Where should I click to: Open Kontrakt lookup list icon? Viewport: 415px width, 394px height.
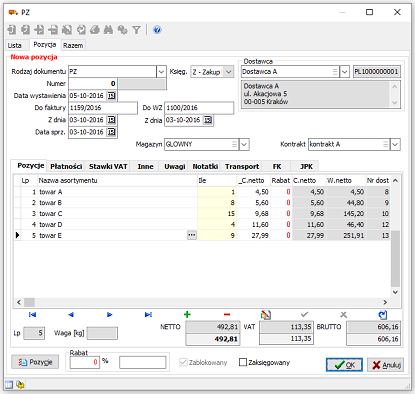click(x=386, y=144)
